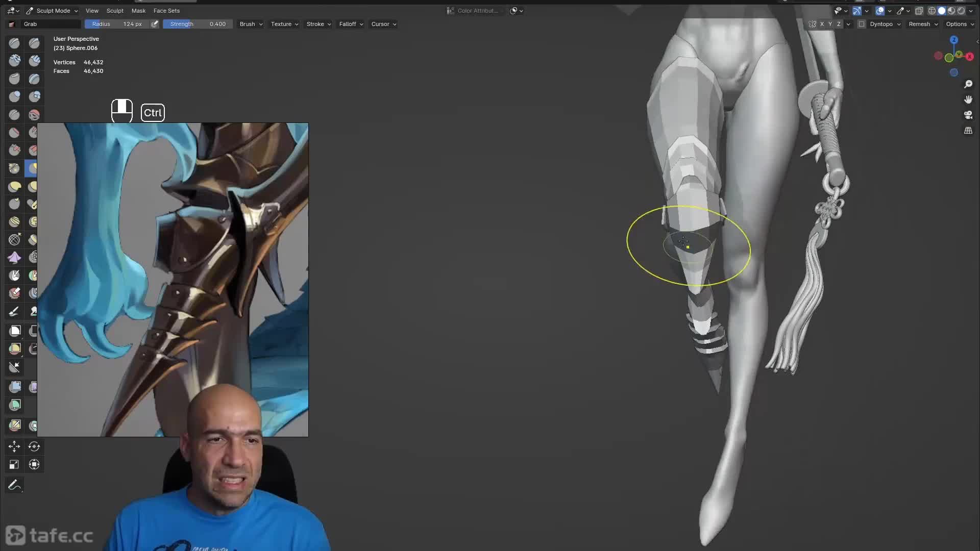Viewport: 980px width, 551px height.
Task: Open the Remesh dropdown
Action: 923,24
